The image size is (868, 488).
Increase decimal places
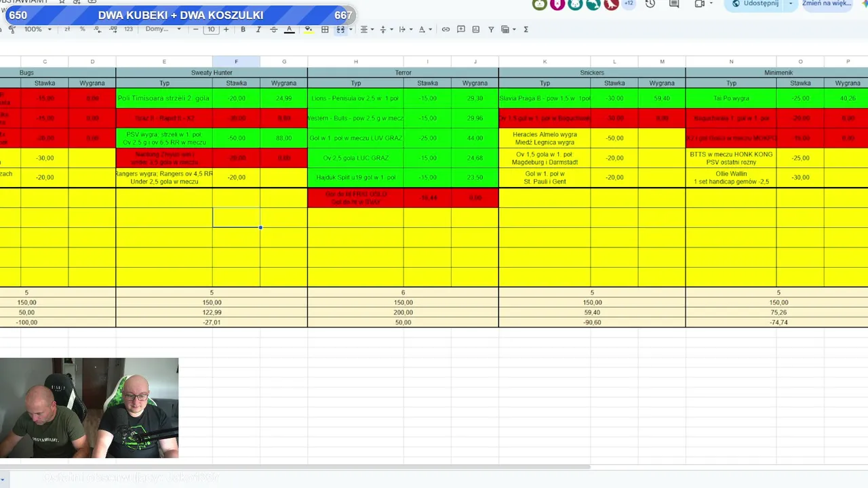pyautogui.click(x=113, y=29)
